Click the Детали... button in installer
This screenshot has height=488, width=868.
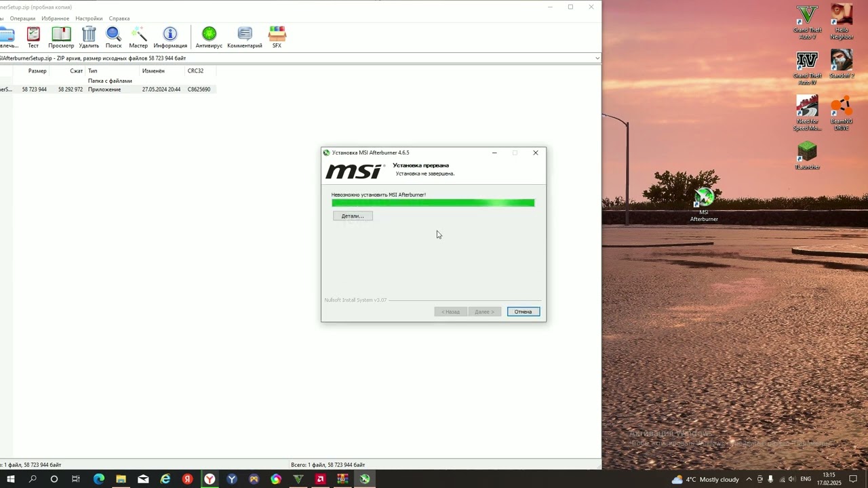click(353, 216)
